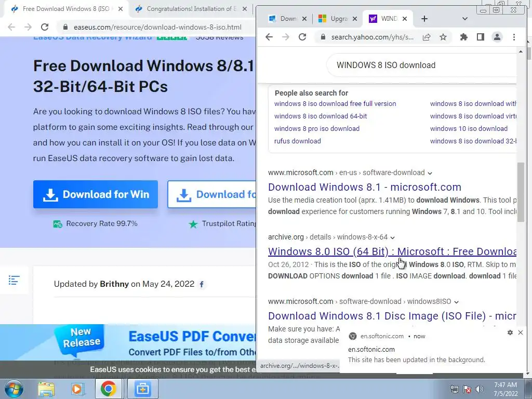Expand the arrow after www.microsoft.com software-download
The height and width of the screenshot is (399, 532).
click(430, 173)
